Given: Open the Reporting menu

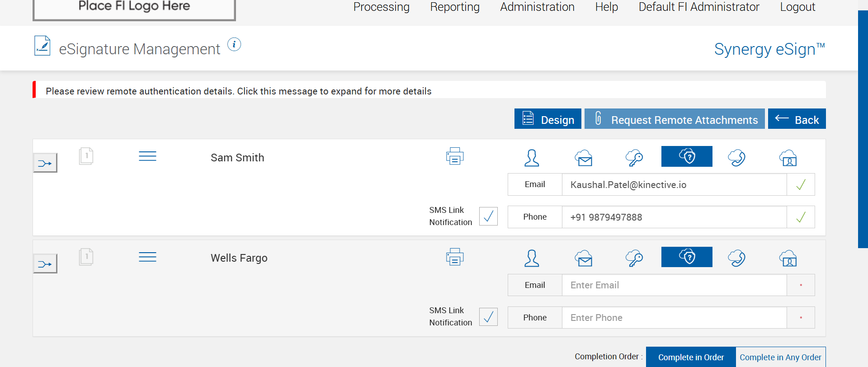Looking at the screenshot, I should (x=455, y=7).
